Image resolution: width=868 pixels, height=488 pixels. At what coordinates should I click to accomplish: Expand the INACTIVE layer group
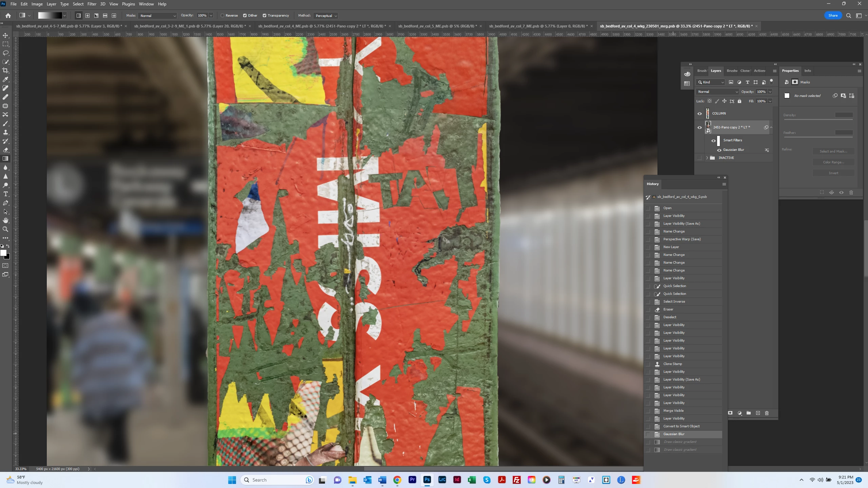[707, 158]
